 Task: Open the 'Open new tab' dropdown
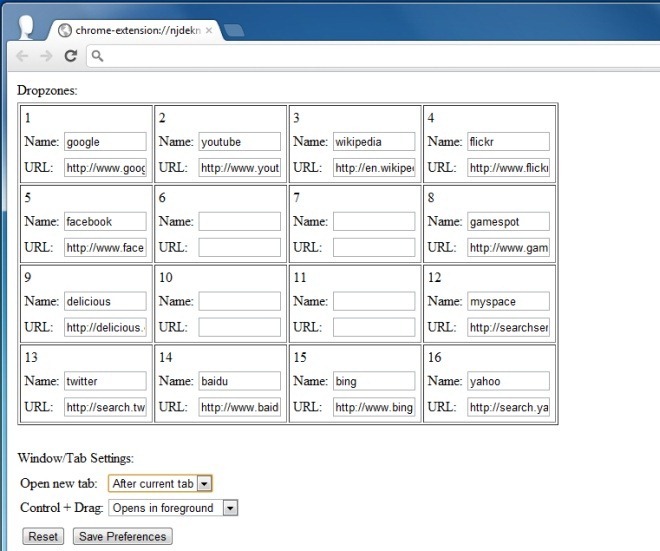(x=160, y=484)
